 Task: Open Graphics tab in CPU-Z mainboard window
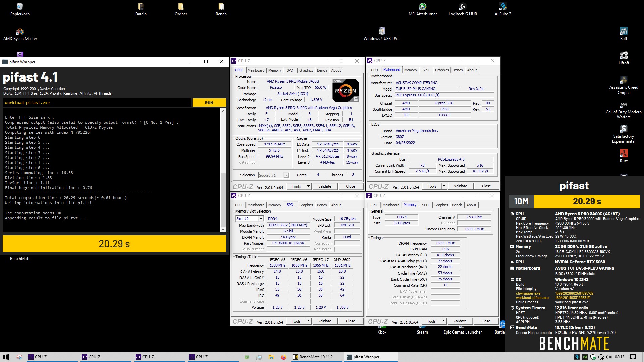[442, 70]
